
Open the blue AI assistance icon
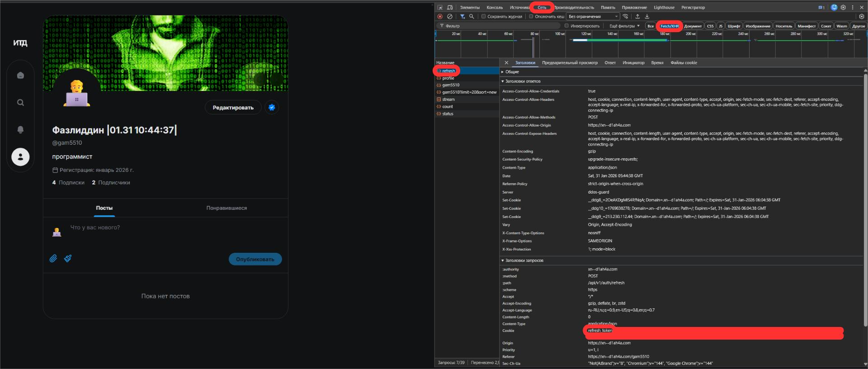[834, 7]
